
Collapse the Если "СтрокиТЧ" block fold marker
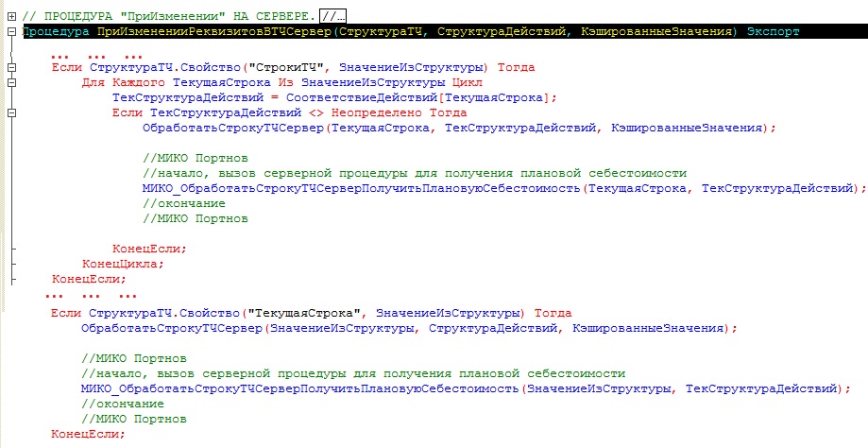[11, 68]
